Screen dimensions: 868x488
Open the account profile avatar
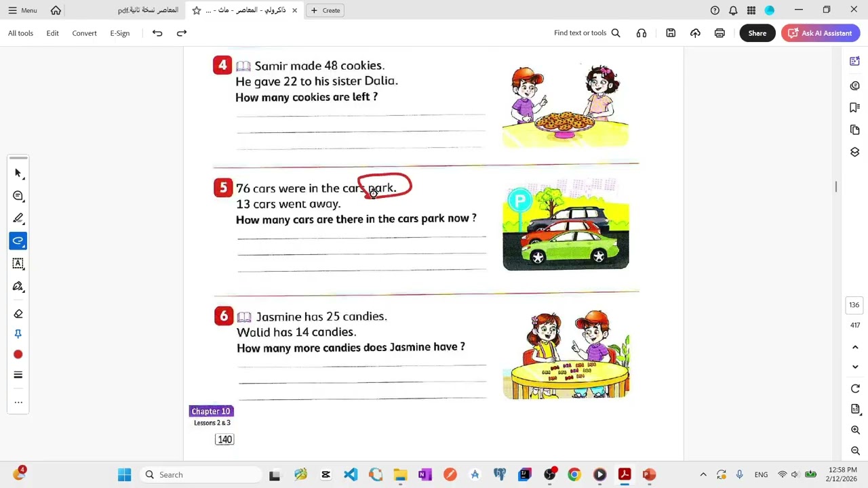[x=770, y=10]
